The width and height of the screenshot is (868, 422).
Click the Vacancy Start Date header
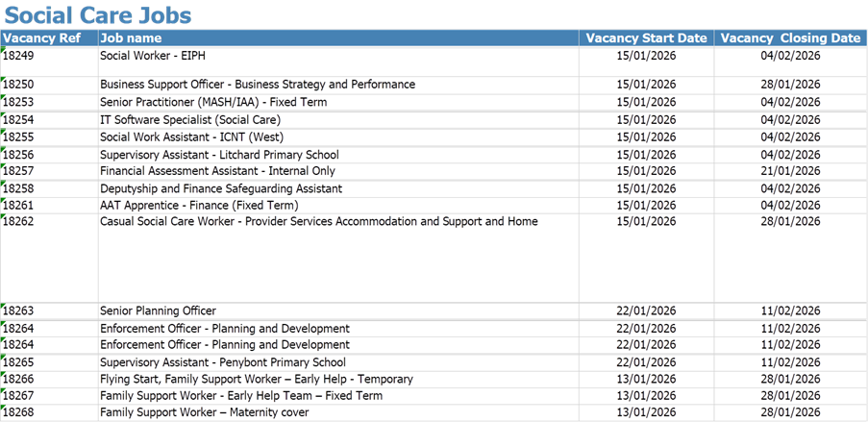[646, 38]
